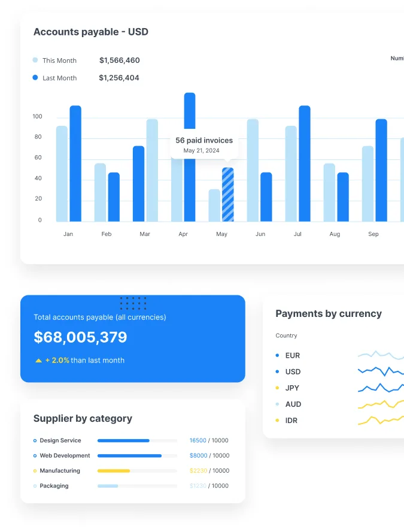Click the tall dark April bar

(190, 157)
